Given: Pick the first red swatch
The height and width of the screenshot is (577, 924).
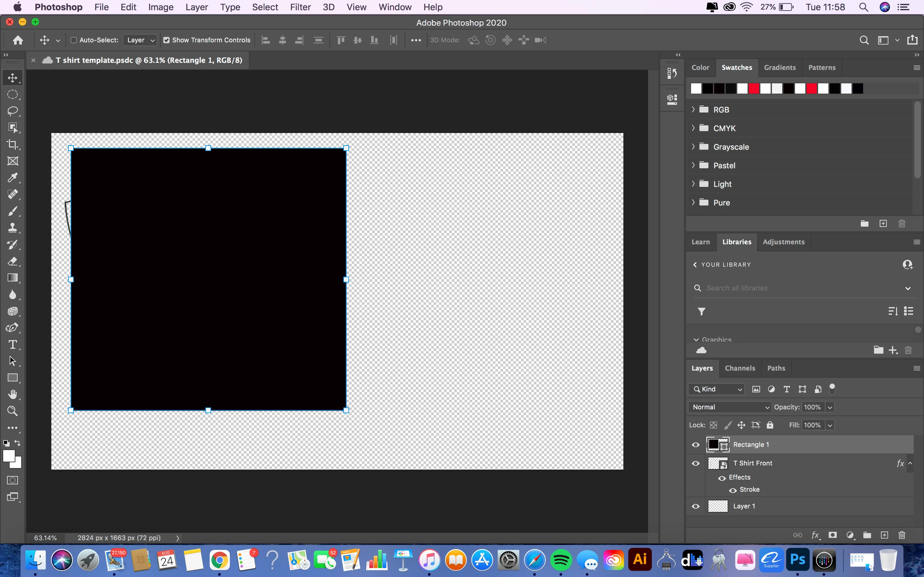Looking at the screenshot, I should click(x=754, y=88).
